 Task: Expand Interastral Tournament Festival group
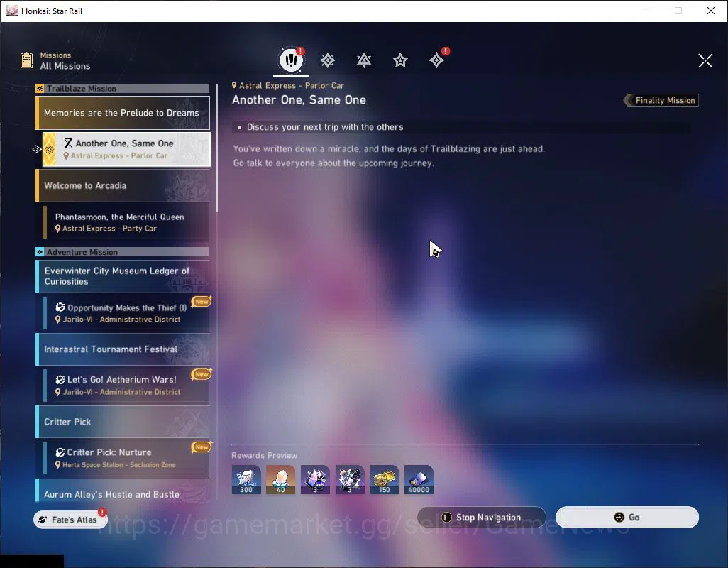coord(123,349)
